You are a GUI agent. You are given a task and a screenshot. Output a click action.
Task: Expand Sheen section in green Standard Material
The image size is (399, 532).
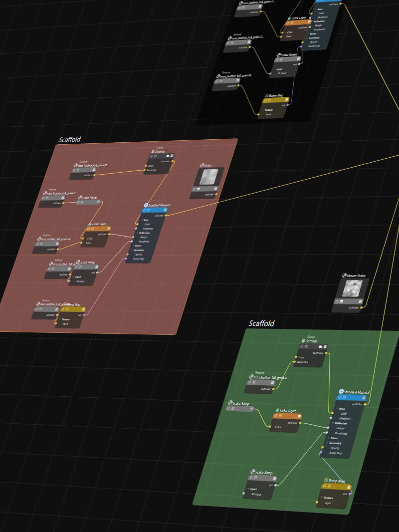coord(329,438)
